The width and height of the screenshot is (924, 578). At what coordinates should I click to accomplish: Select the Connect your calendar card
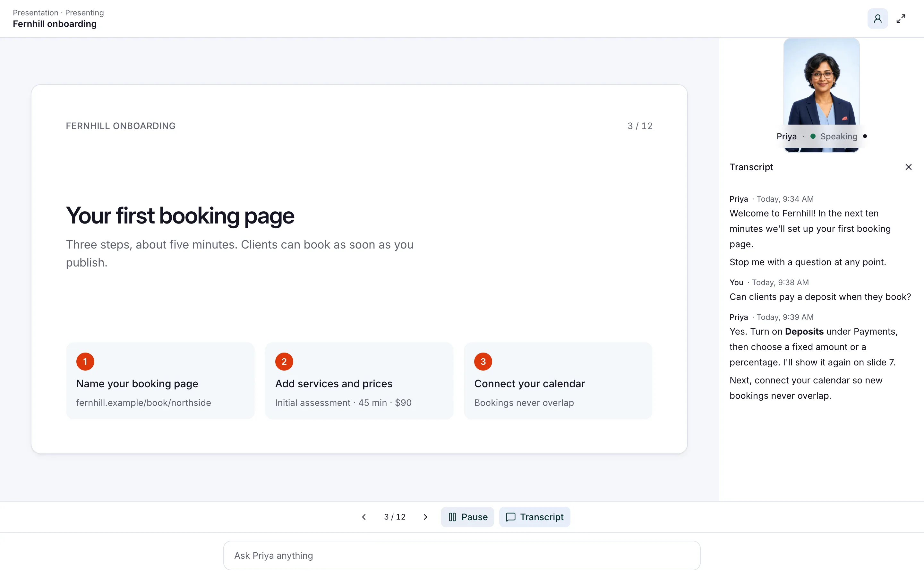[x=558, y=381]
